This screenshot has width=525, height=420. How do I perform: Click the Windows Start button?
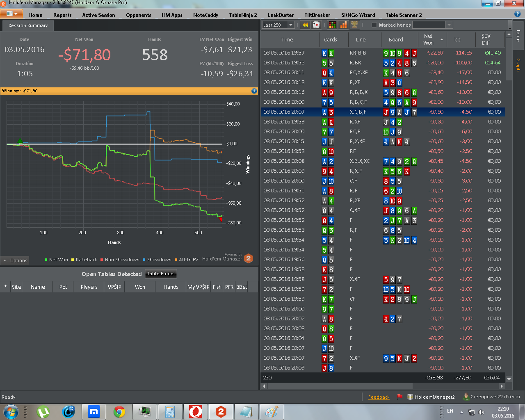click(11, 411)
